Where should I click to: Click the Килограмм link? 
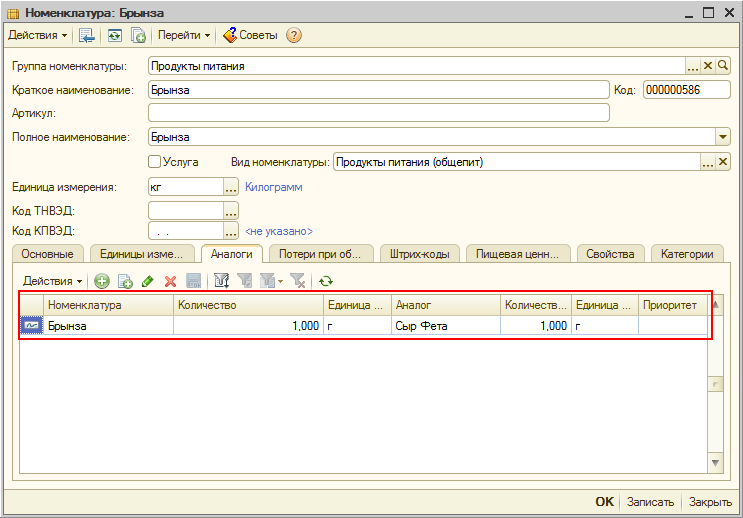tap(273, 187)
